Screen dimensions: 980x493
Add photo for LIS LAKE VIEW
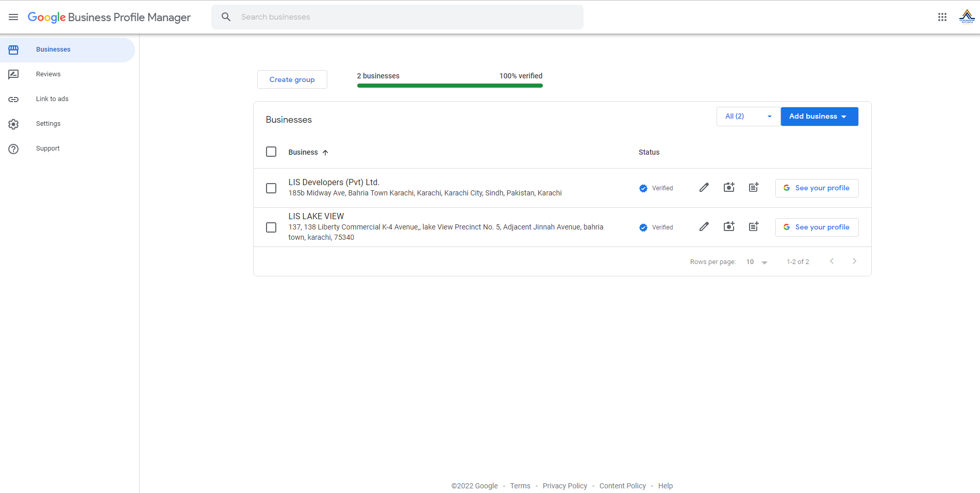pos(729,226)
